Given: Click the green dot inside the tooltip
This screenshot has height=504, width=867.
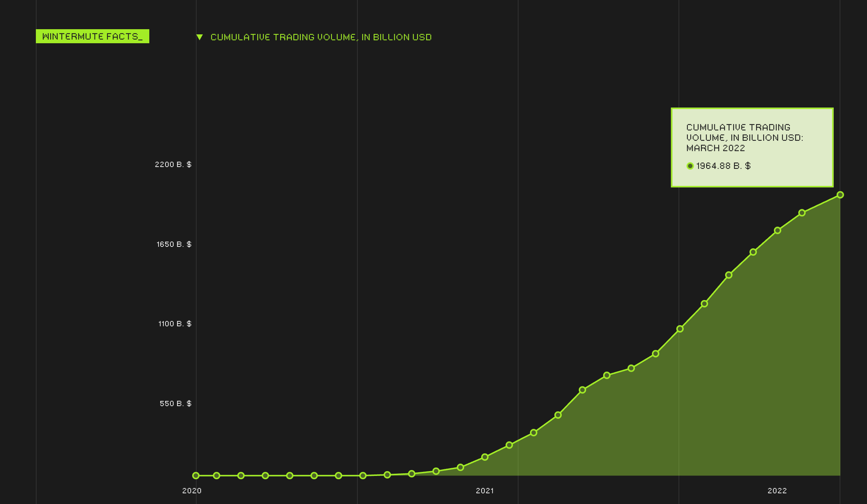Looking at the screenshot, I should click(690, 166).
